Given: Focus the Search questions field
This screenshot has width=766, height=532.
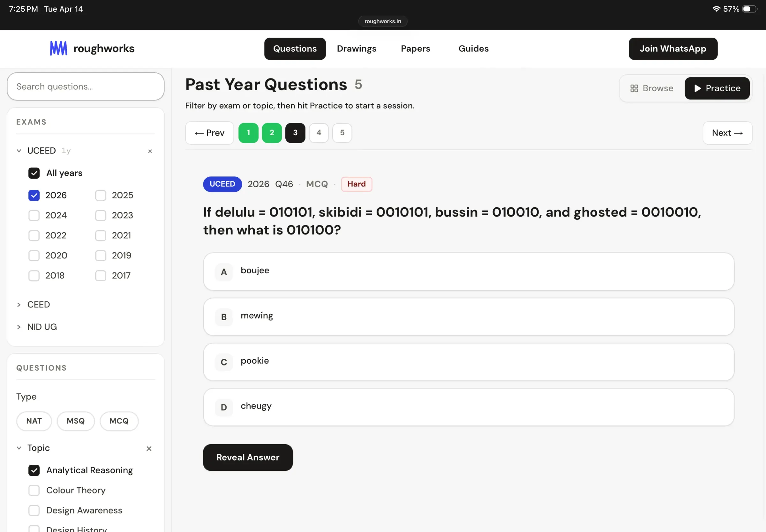Looking at the screenshot, I should click(86, 87).
